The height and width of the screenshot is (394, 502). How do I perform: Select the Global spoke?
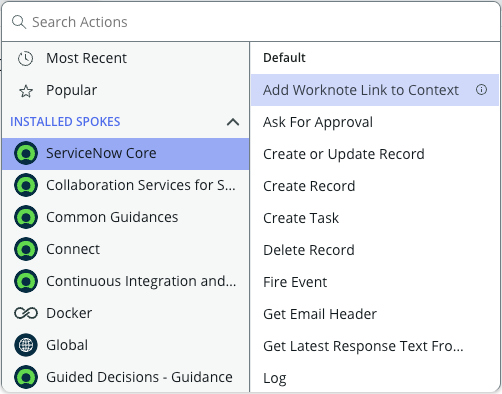(x=126, y=345)
